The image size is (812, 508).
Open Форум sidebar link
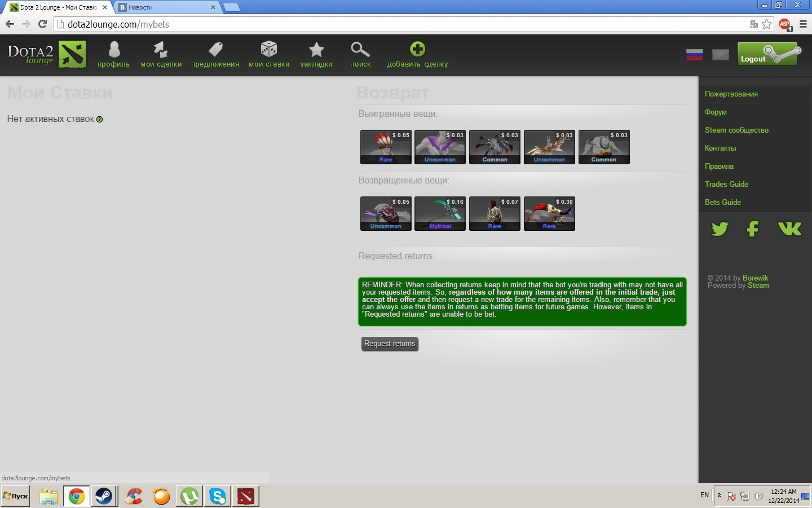(716, 112)
